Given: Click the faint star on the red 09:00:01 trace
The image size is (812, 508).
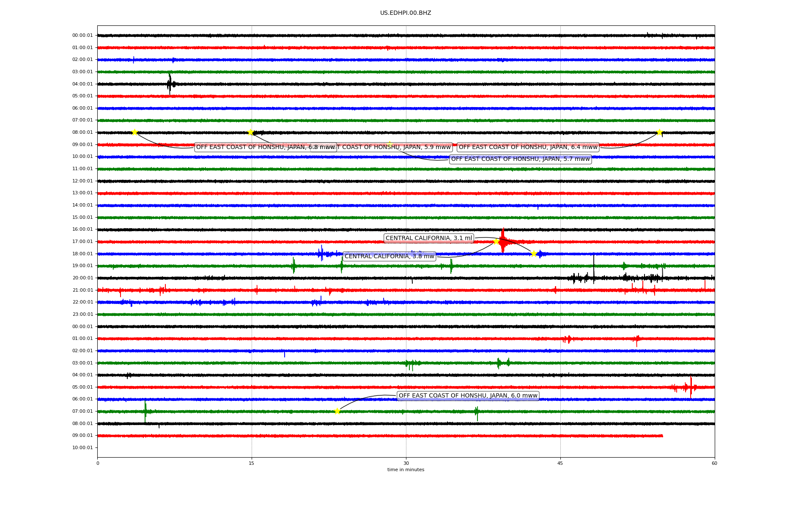Looking at the screenshot, I should click(x=389, y=144).
